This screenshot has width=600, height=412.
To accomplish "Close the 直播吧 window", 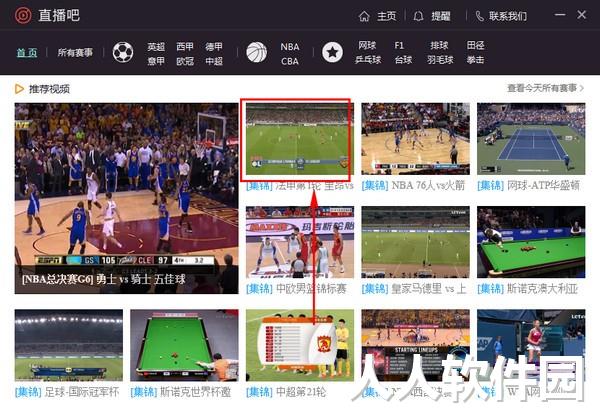I will (x=582, y=15).
